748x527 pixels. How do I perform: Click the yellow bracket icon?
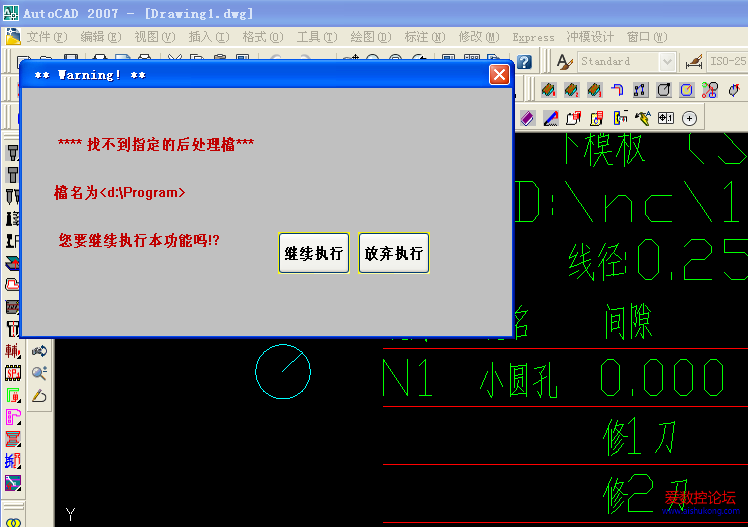[620, 118]
